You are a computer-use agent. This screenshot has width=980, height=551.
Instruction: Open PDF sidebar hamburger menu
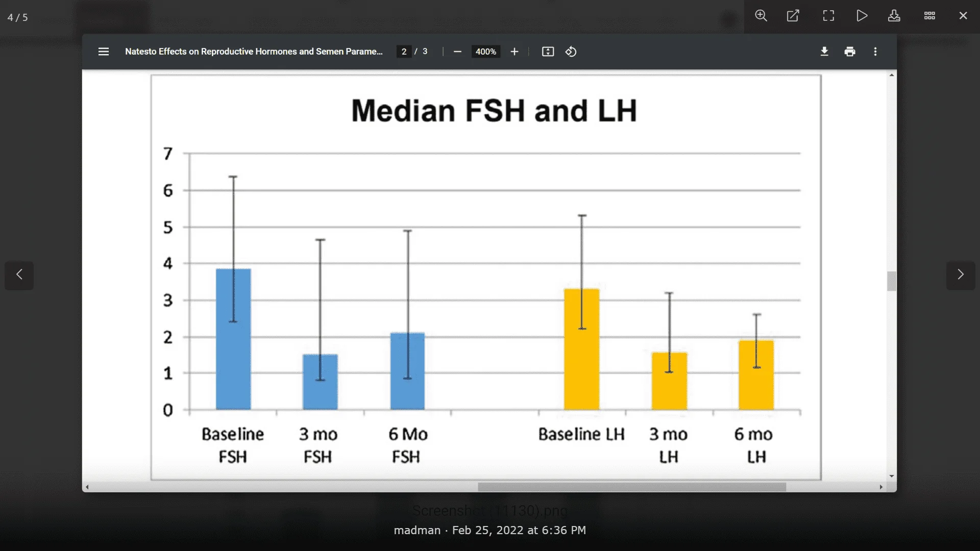pos(104,52)
